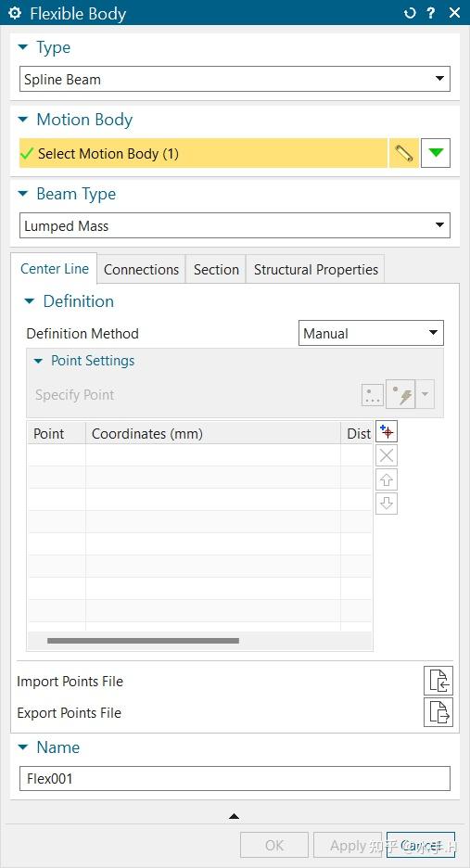Click the point dialog icon next to Specify Point
The height and width of the screenshot is (868, 470).
point(372,395)
